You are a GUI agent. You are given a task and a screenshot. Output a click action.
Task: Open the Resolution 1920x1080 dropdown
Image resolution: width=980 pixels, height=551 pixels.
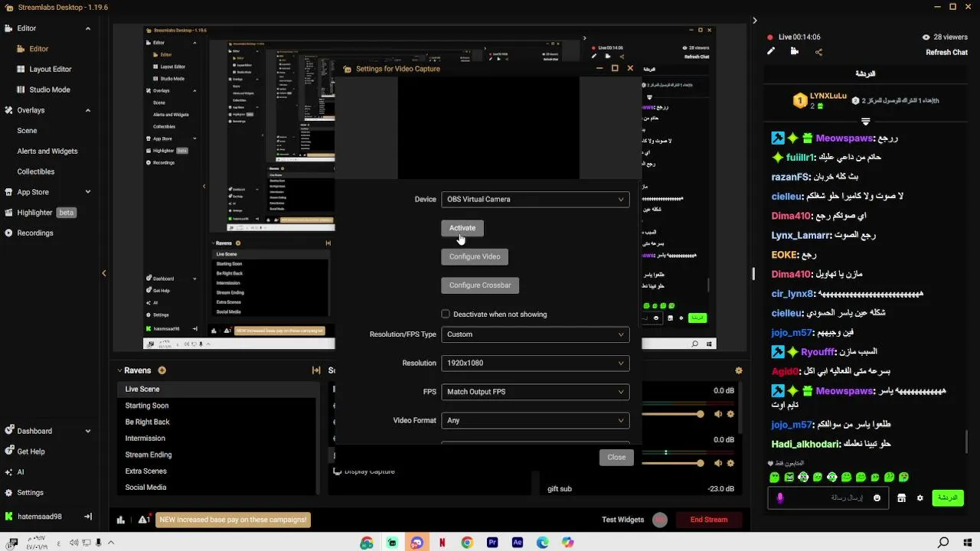[x=535, y=363]
